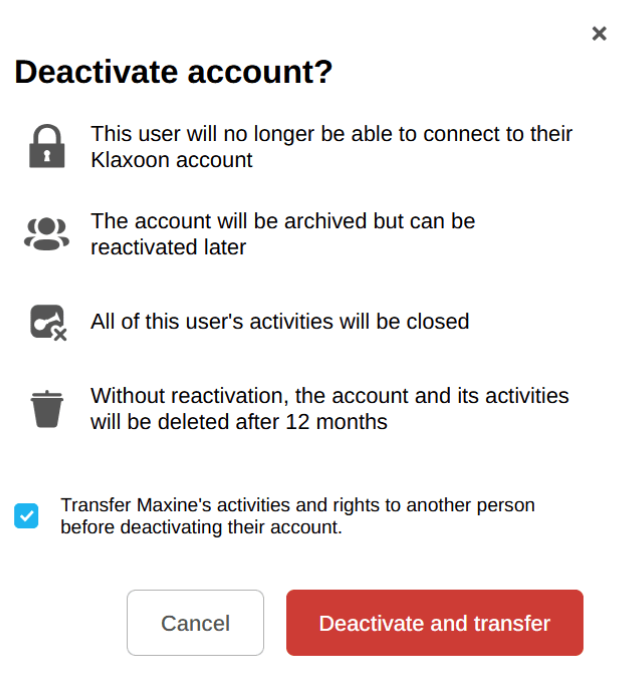Viewport: 619px width, 674px height.
Task: Click the "account will be archived" message
Action: pos(282,221)
